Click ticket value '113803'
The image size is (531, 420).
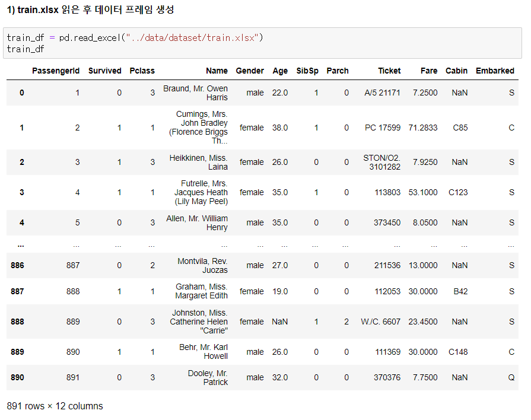[387, 192]
